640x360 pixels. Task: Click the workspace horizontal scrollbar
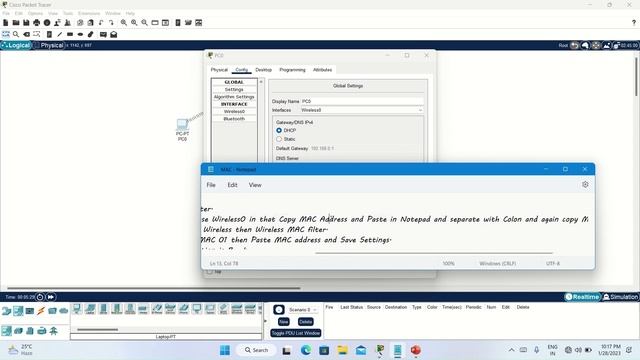point(153,288)
